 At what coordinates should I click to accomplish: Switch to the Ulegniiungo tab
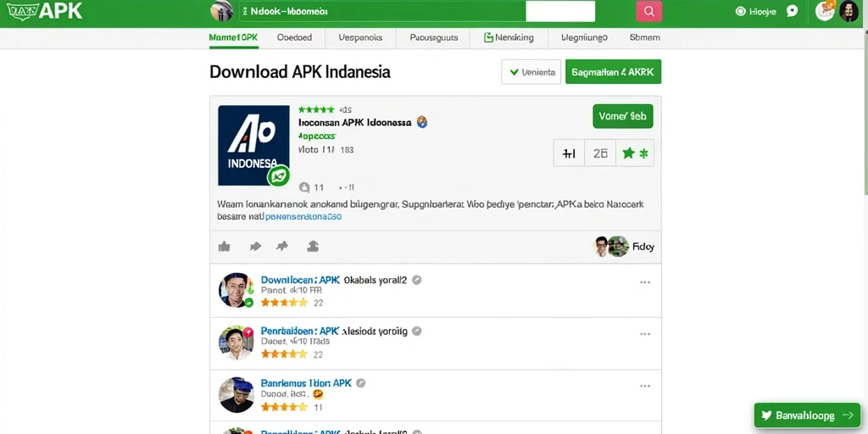click(584, 37)
